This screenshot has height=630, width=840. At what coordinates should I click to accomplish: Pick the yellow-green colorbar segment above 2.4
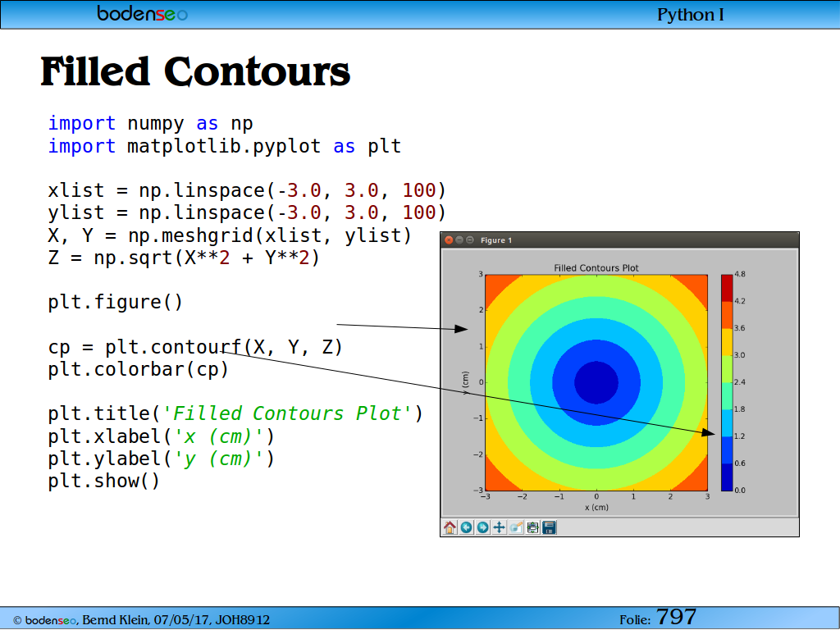click(727, 369)
